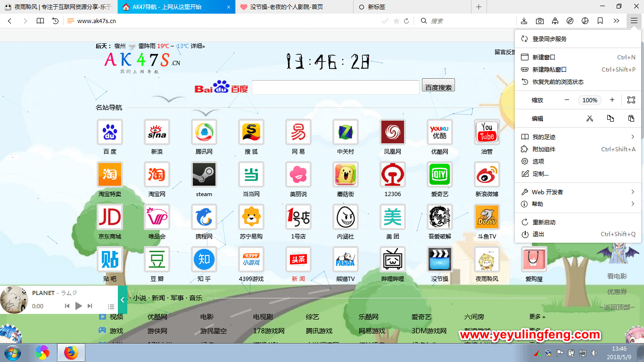
Task: Close the hamburger menu via its toolbar button
Action: (634, 21)
